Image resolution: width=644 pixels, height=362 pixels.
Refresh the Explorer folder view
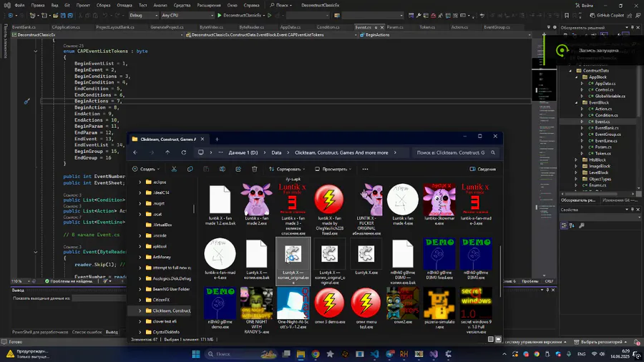click(x=184, y=152)
